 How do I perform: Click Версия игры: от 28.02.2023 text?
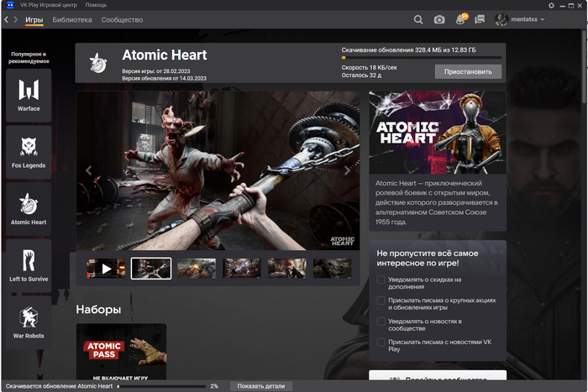[156, 71]
